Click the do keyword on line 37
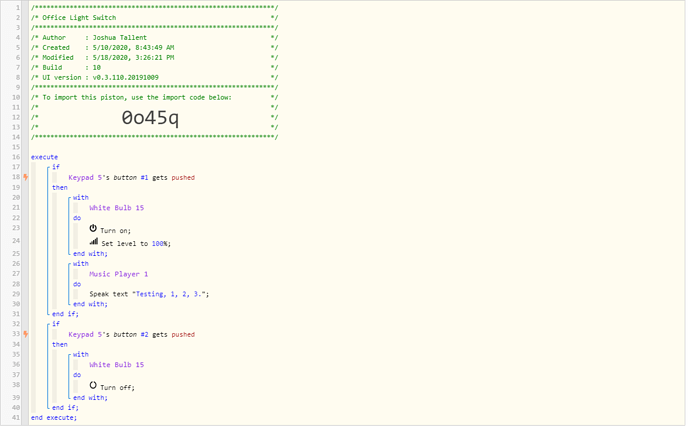This screenshot has height=428, width=690. [77, 375]
